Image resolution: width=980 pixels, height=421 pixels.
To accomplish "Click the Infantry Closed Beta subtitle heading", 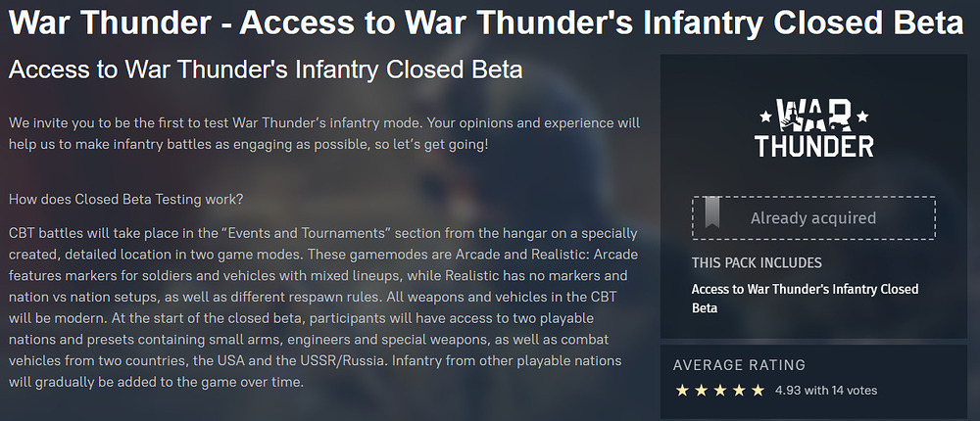I will coord(266,70).
